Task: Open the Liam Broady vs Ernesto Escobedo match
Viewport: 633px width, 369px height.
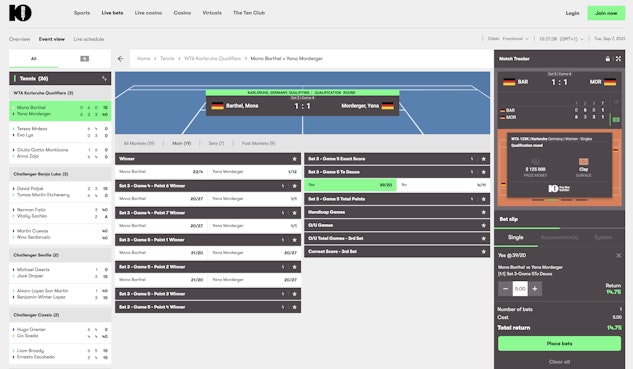Action: click(x=60, y=354)
